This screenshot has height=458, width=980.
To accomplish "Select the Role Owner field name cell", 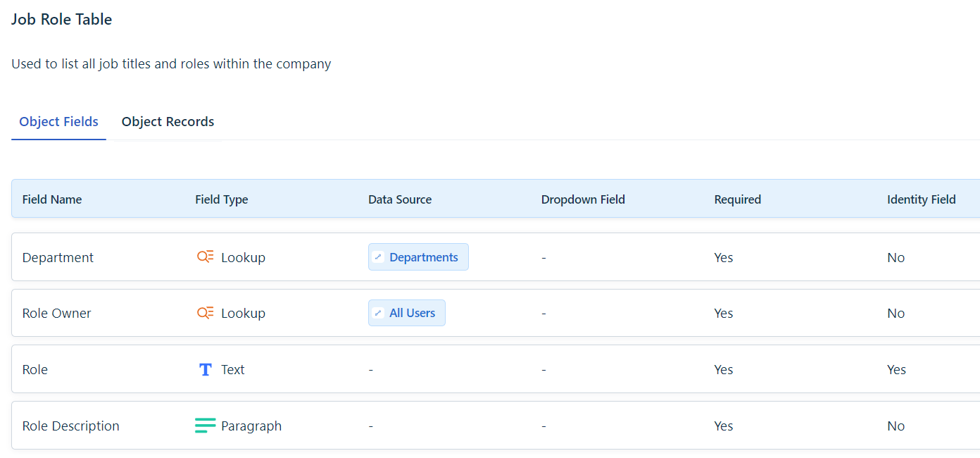I will click(x=57, y=313).
